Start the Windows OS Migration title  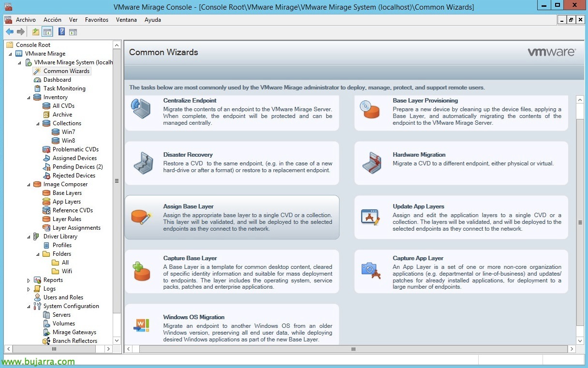(x=193, y=317)
